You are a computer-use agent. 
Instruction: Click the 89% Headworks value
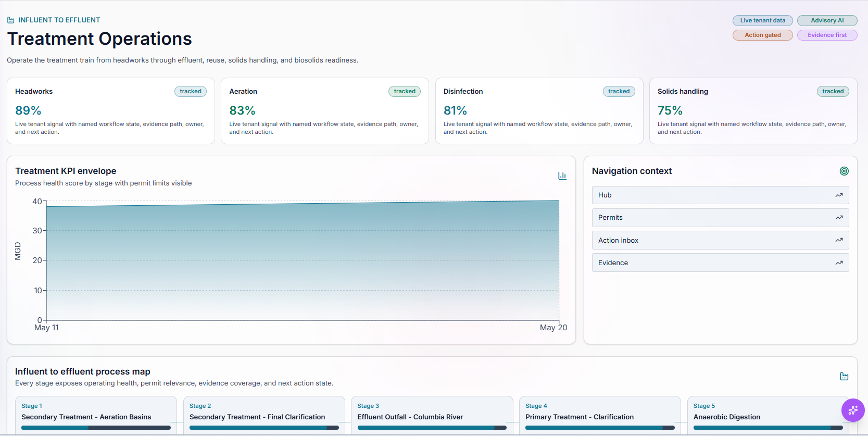pyautogui.click(x=28, y=110)
